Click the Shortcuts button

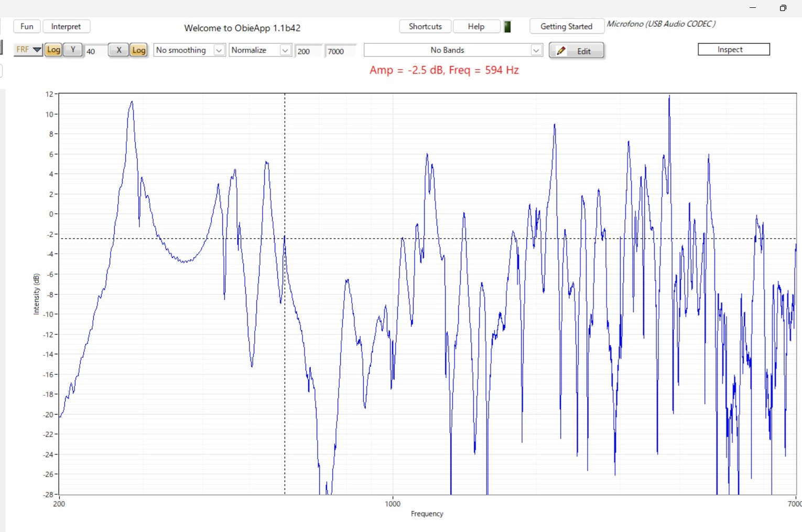click(425, 26)
